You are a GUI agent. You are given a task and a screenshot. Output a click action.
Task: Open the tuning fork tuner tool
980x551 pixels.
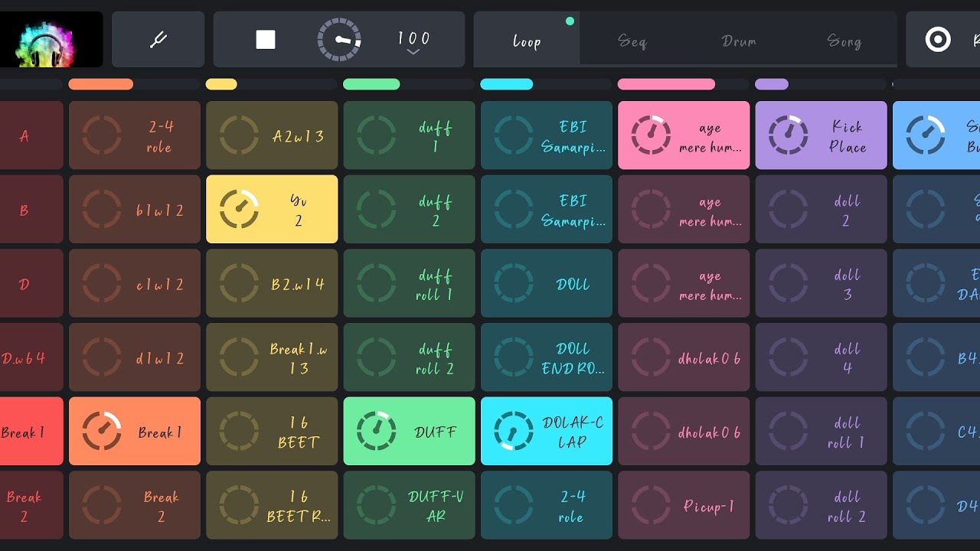tap(158, 40)
